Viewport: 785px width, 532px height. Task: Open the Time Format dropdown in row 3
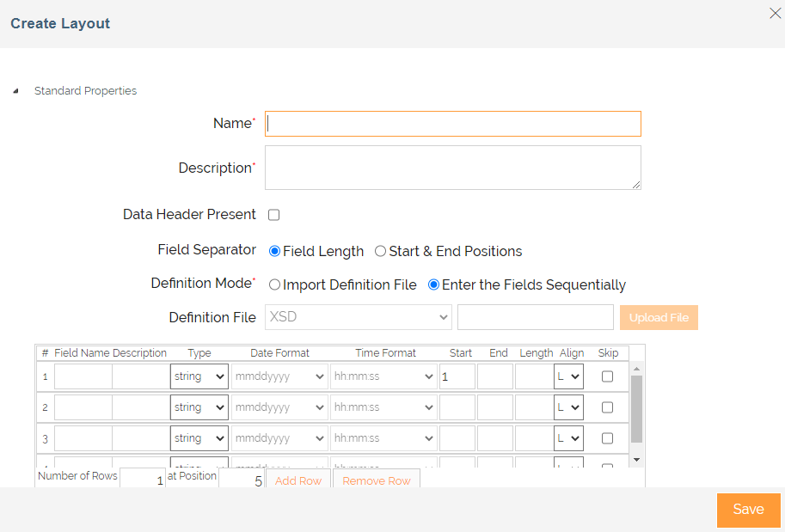383,438
